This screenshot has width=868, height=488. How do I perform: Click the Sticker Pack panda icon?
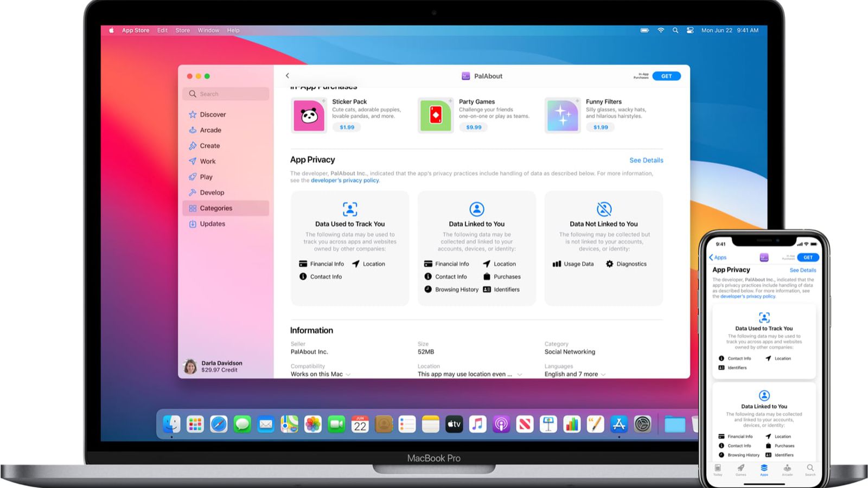click(x=309, y=115)
